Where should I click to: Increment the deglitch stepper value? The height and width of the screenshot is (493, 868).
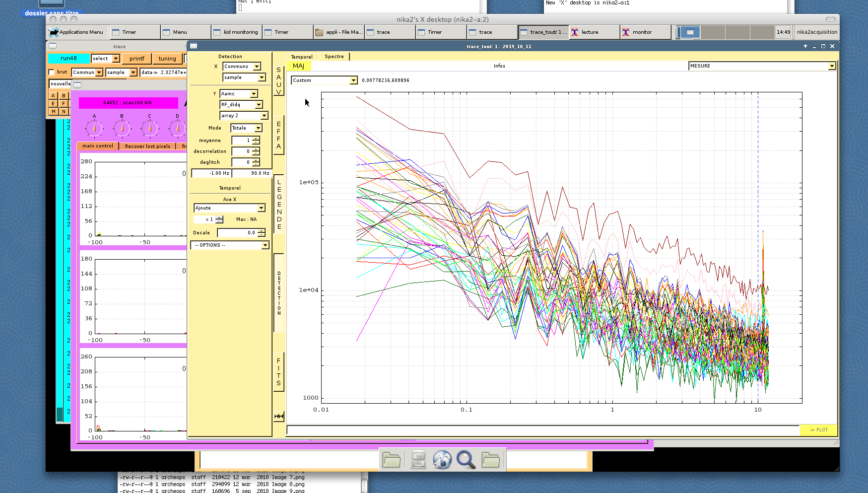point(256,160)
